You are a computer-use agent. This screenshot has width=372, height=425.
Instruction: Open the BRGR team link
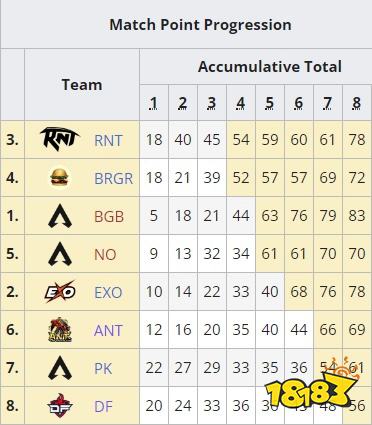(114, 178)
